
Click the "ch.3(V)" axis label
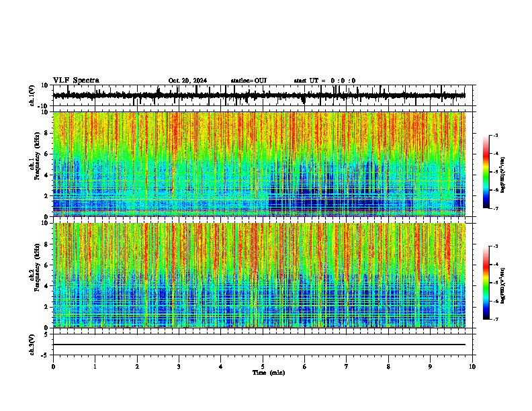[32, 345]
